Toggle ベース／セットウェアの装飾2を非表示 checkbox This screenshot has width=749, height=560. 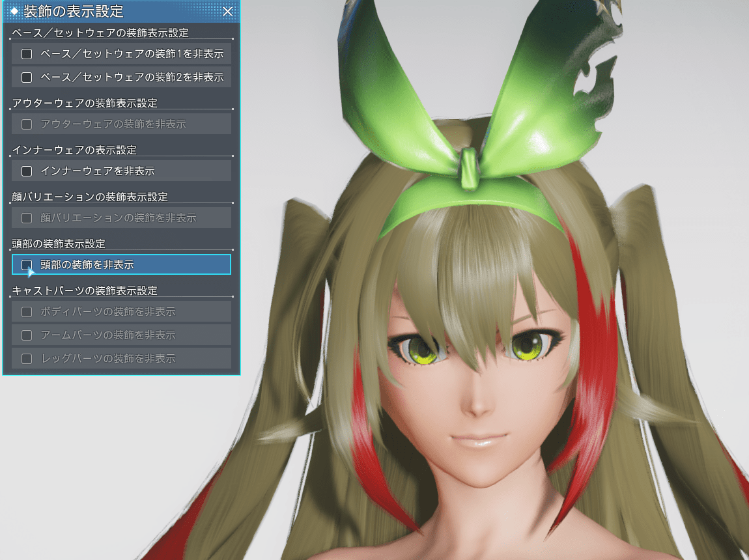tap(27, 77)
